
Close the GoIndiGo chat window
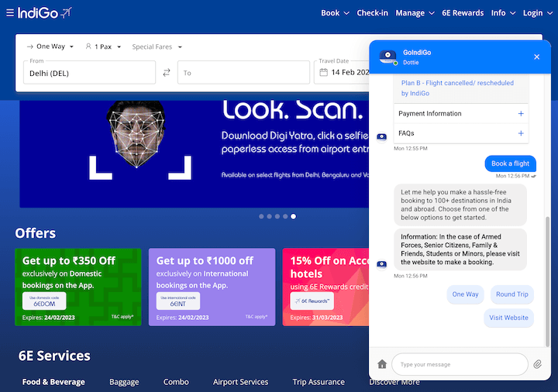[x=536, y=57]
